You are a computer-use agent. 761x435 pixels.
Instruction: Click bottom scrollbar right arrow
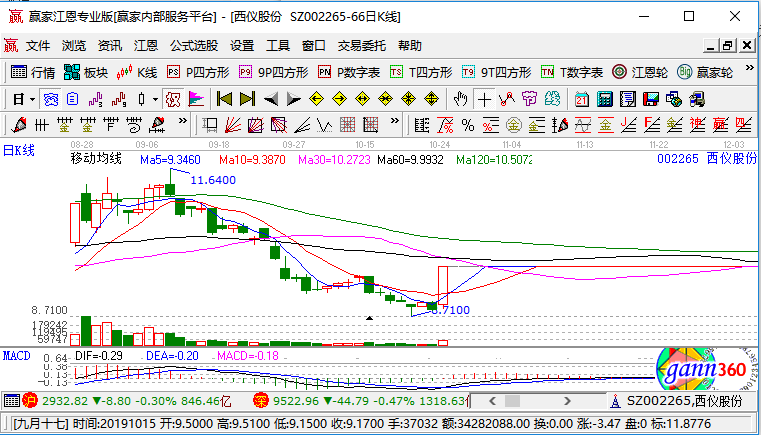point(567,401)
